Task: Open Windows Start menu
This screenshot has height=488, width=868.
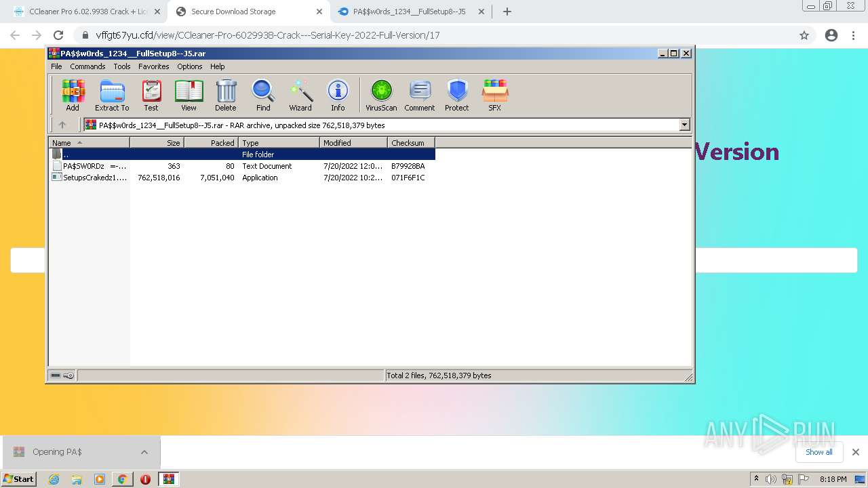Action: coord(19,479)
